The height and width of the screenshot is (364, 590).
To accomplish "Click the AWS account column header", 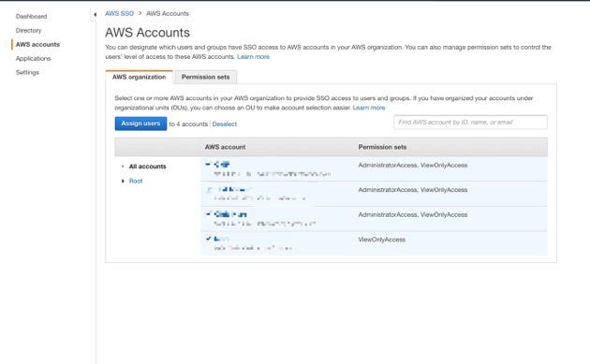I will pos(225,147).
